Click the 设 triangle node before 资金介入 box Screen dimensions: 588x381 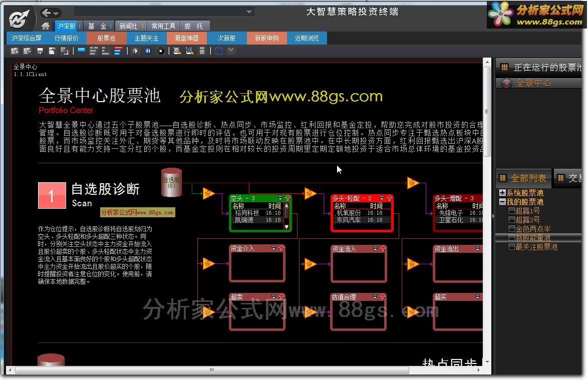tap(208, 264)
